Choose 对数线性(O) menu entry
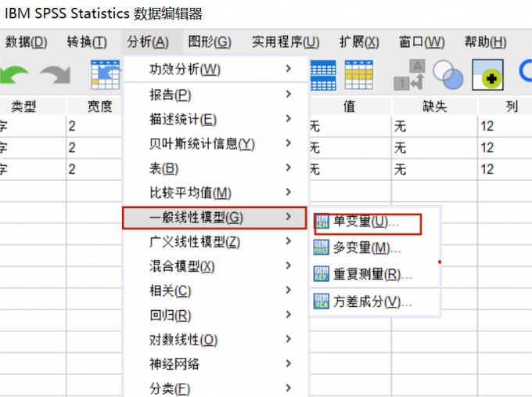Viewport: 532px width, 397px height. [216, 340]
